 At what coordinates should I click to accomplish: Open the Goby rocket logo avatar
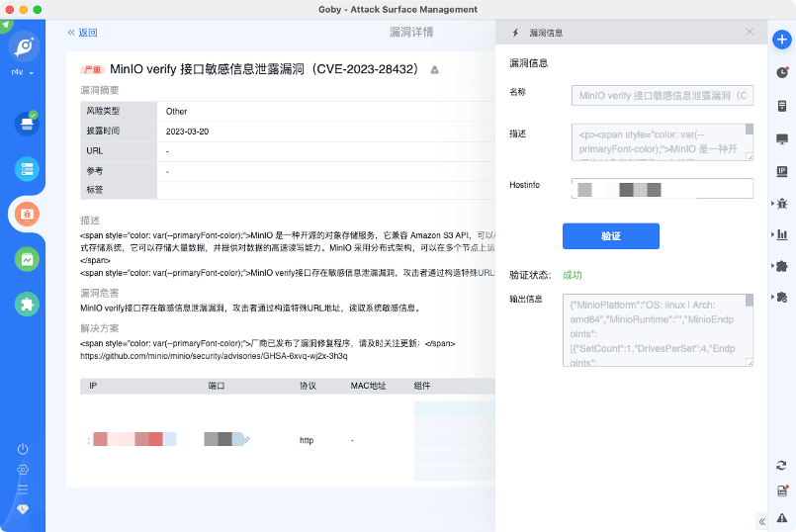click(24, 46)
